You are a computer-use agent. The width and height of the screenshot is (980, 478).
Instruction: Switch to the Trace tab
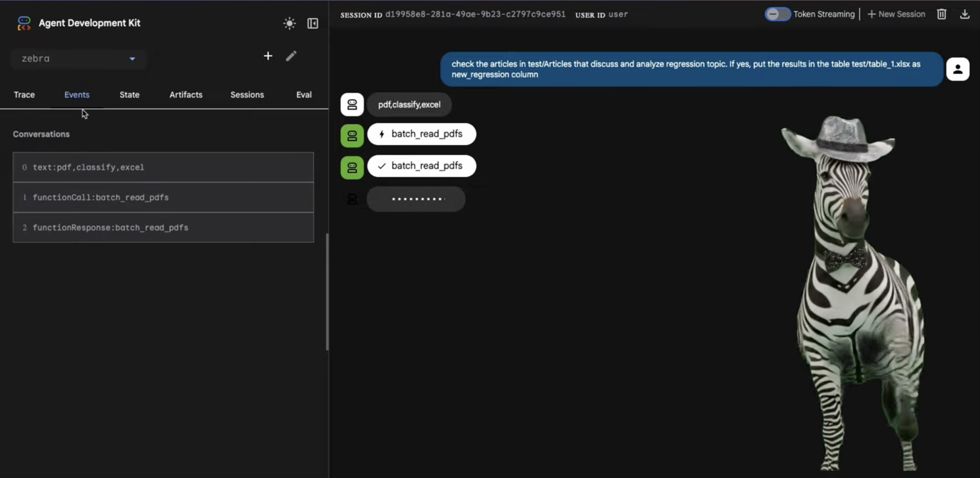24,95
